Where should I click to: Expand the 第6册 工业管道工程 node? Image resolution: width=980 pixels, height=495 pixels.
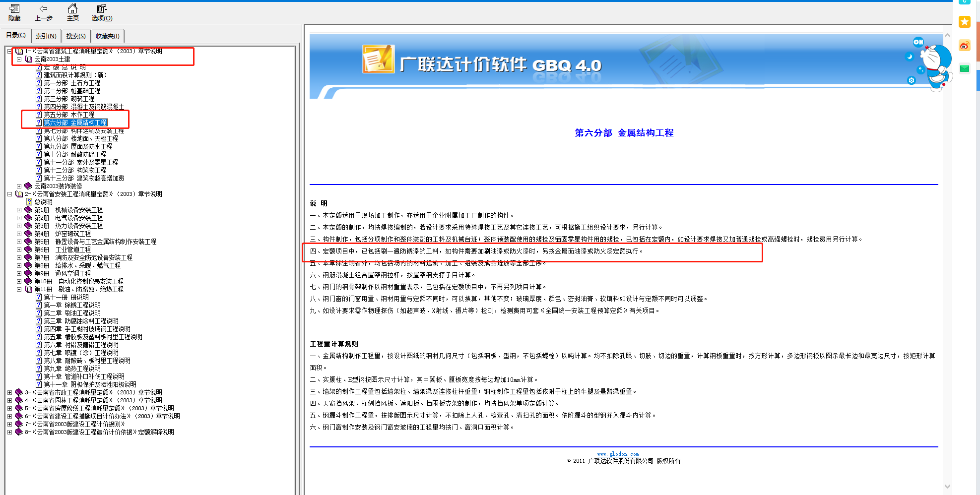pyautogui.click(x=19, y=249)
